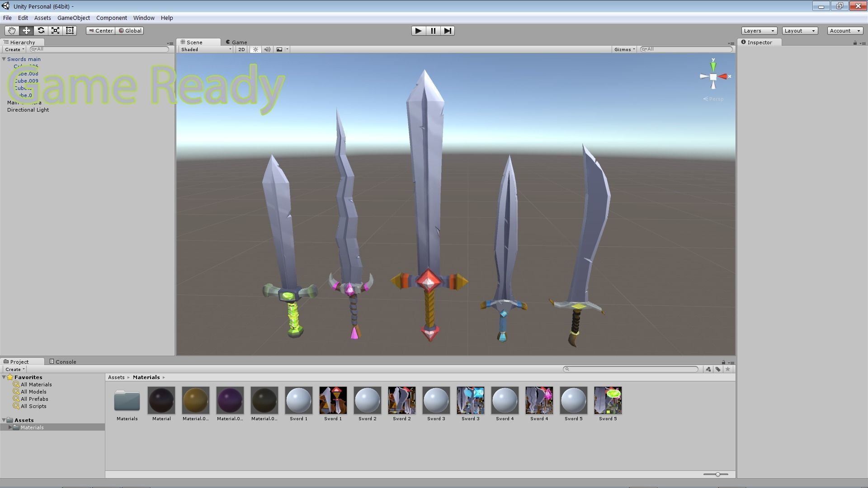Screen dimensions: 868x488
Task: Open Hierarchy Create dropdown
Action: 14,49
